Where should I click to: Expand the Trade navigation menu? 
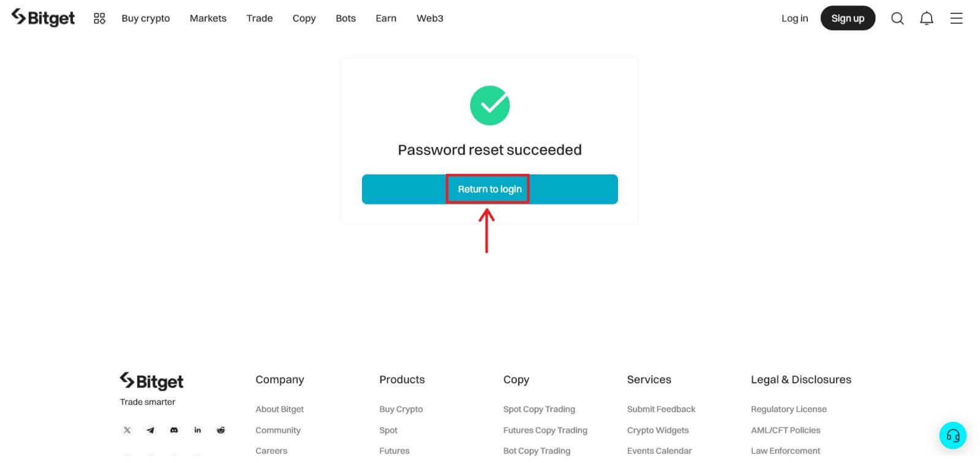tap(259, 18)
